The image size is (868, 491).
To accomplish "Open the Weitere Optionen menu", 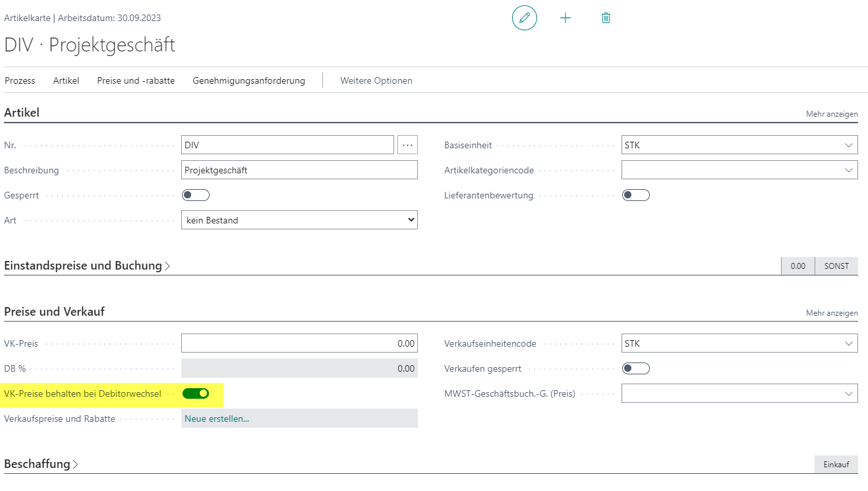I will (376, 80).
